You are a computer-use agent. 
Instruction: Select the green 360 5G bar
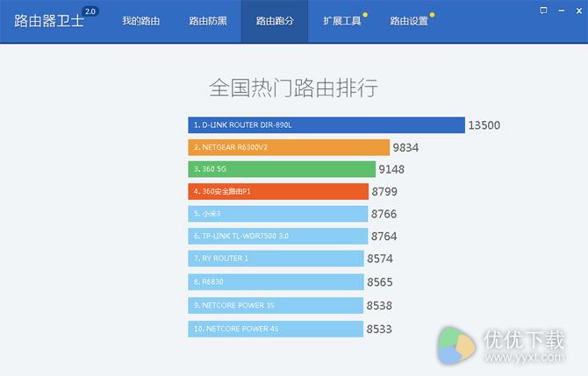(x=282, y=169)
